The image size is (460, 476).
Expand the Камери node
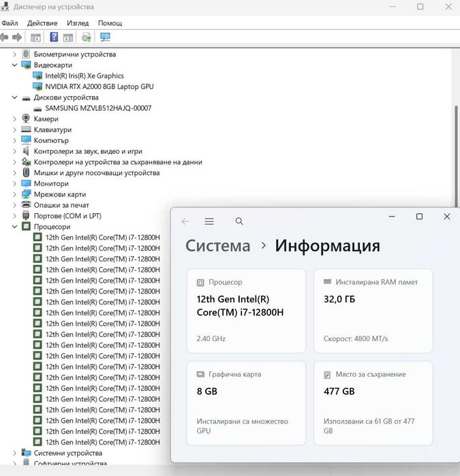click(14, 119)
